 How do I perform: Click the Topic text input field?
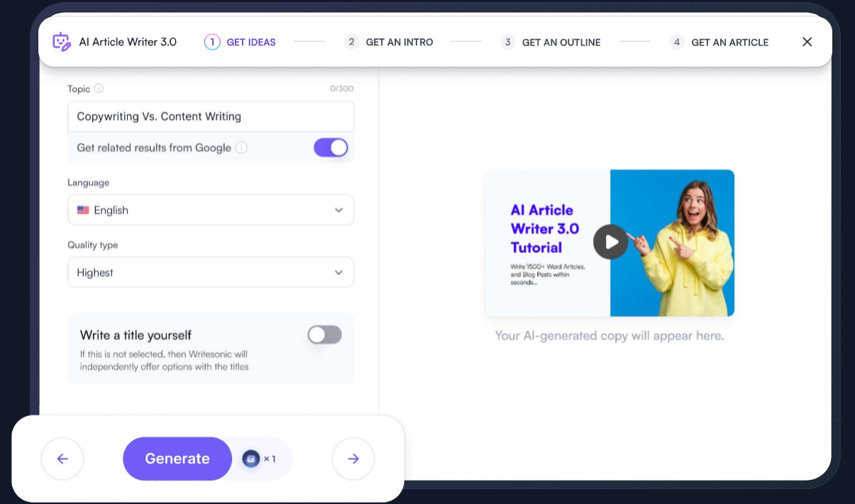coord(211,116)
